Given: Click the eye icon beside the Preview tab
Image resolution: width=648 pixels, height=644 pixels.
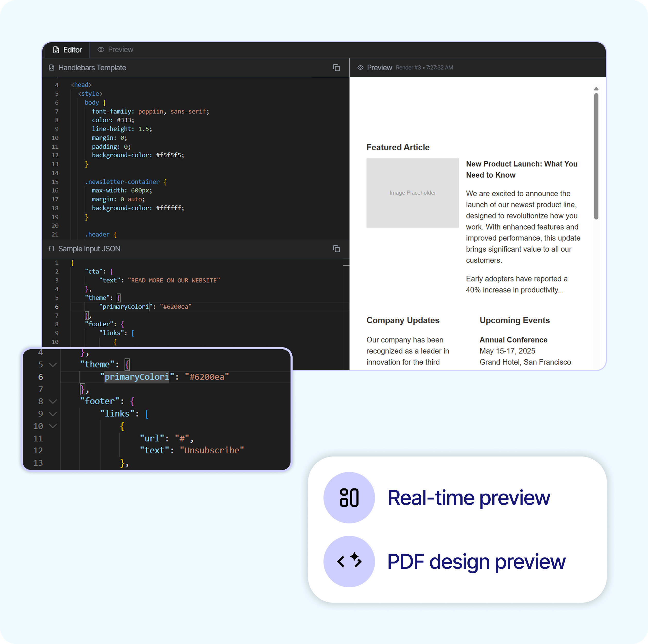Looking at the screenshot, I should click(x=101, y=50).
